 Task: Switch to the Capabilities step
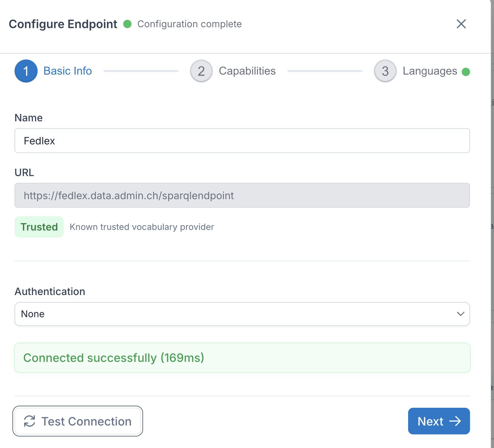[247, 71]
